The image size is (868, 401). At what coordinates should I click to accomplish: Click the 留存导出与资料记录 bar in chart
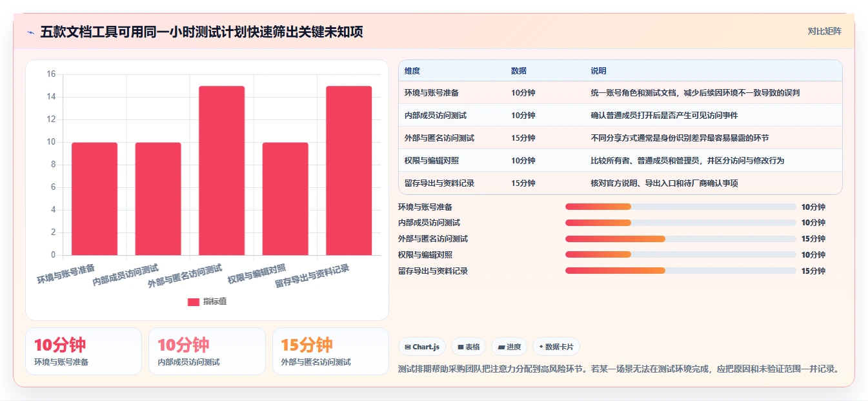click(x=349, y=170)
